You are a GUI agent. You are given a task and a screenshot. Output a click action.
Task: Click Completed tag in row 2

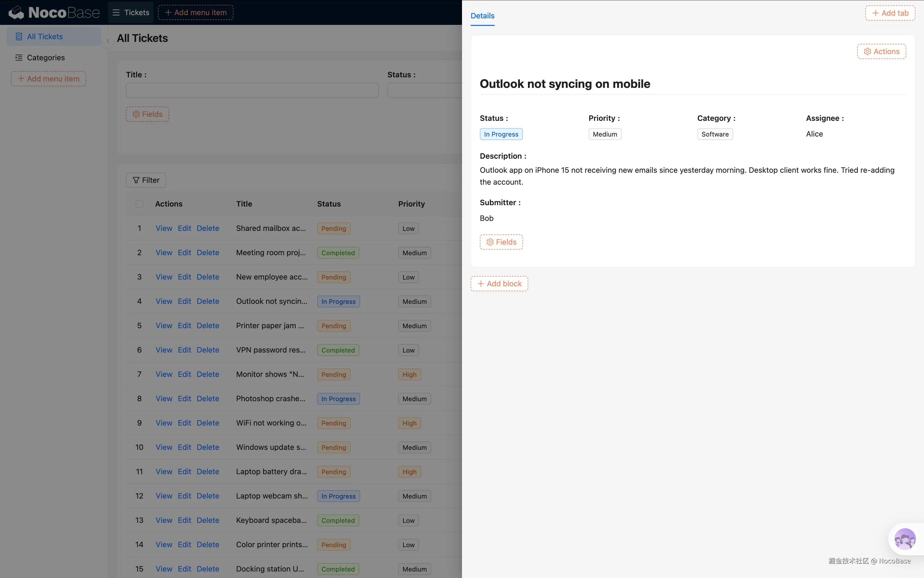coord(338,253)
